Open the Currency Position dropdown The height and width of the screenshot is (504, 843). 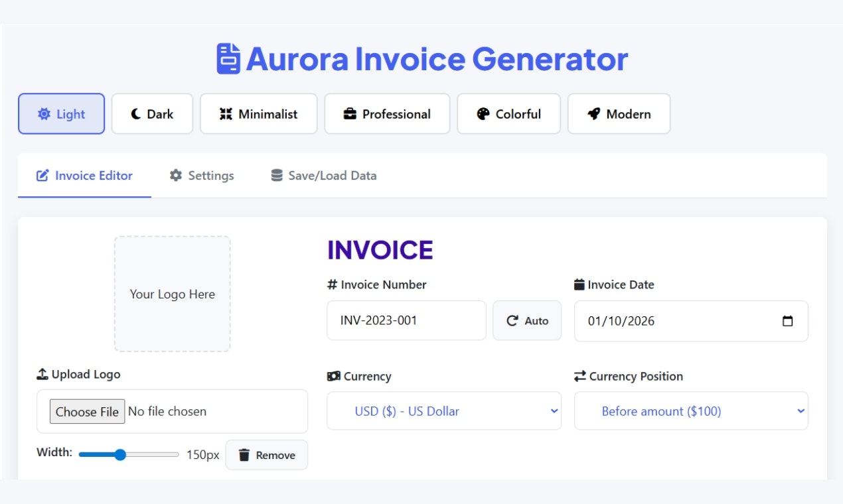pyautogui.click(x=690, y=410)
